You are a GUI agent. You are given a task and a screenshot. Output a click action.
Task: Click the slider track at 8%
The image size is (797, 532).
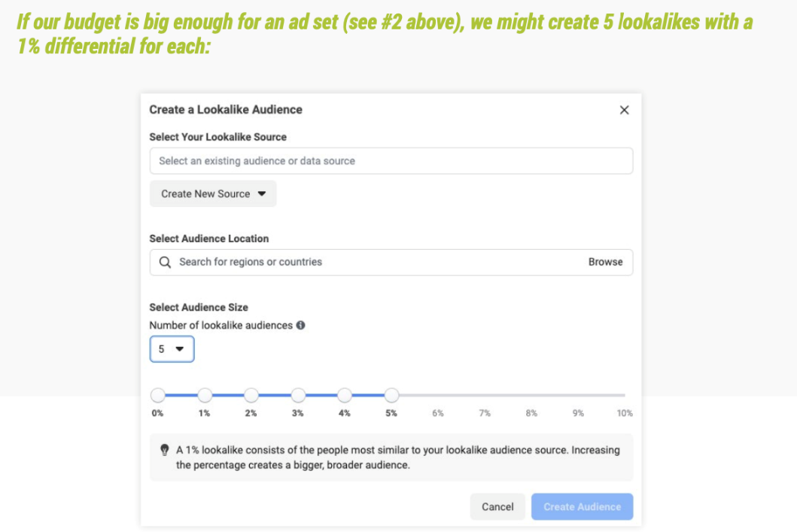click(531, 395)
